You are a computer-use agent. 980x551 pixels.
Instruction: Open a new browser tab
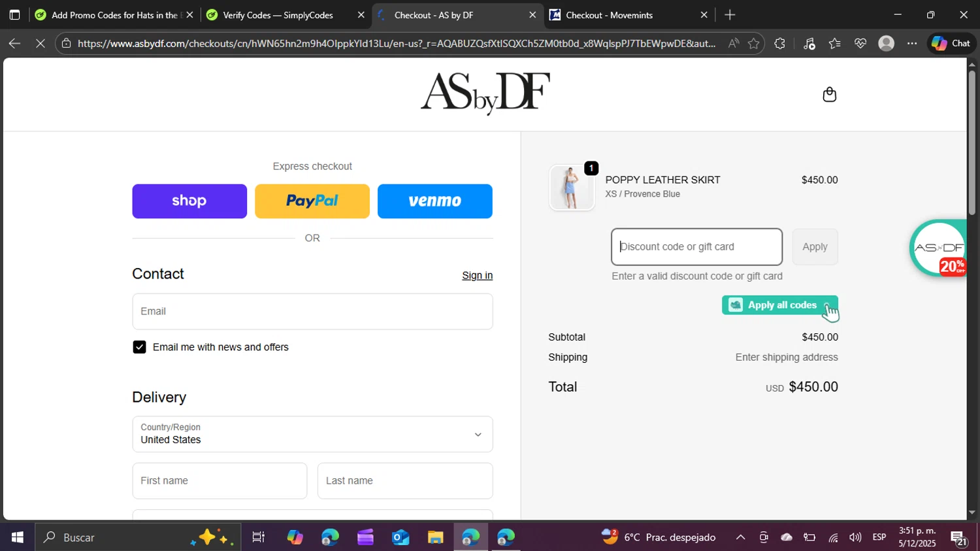[x=730, y=14]
